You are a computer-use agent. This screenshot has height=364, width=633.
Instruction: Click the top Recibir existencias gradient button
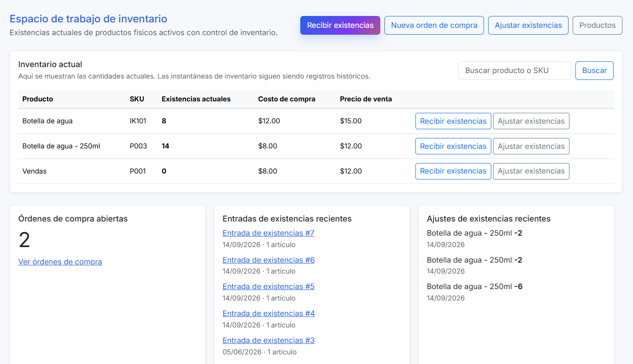tap(340, 25)
